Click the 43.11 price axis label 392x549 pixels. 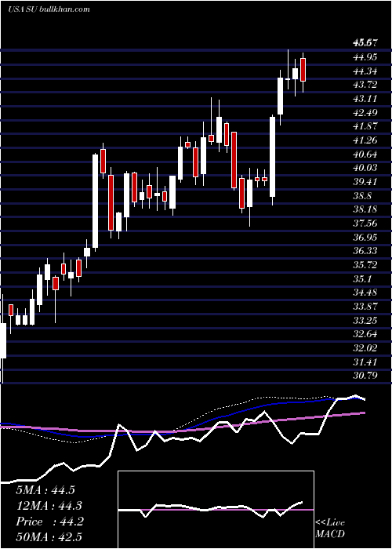(365, 99)
